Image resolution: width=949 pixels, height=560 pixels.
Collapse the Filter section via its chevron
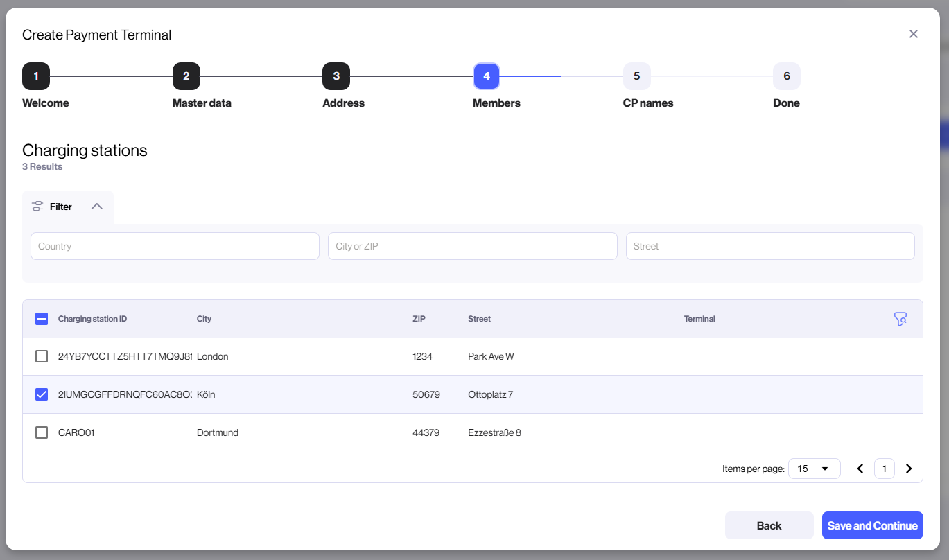pyautogui.click(x=96, y=206)
